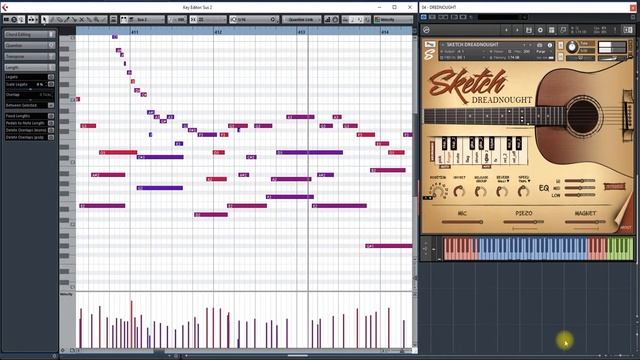Expand the Chord Editing section
Image resolution: width=640 pixels, height=360 pixels.
point(29,34)
